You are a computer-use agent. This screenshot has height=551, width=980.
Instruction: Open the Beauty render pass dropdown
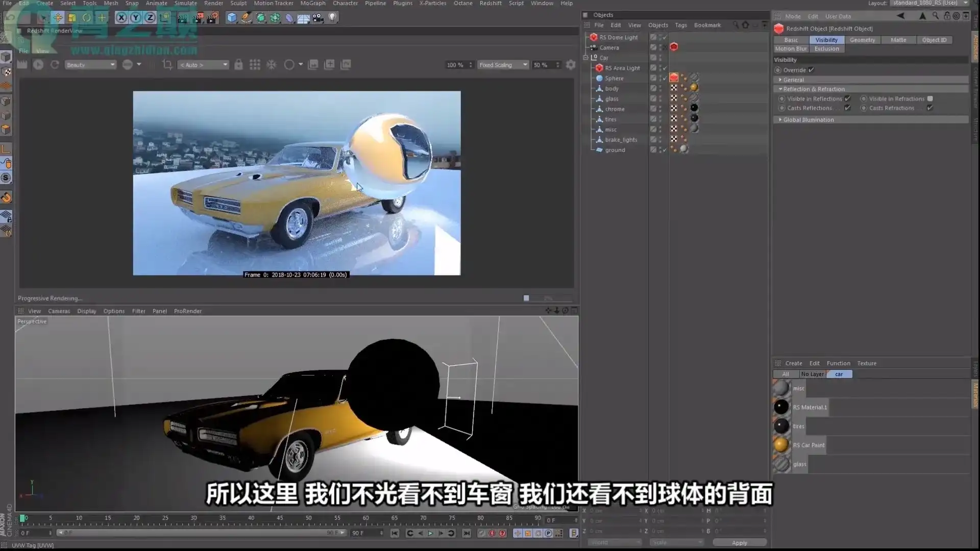pyautogui.click(x=91, y=65)
